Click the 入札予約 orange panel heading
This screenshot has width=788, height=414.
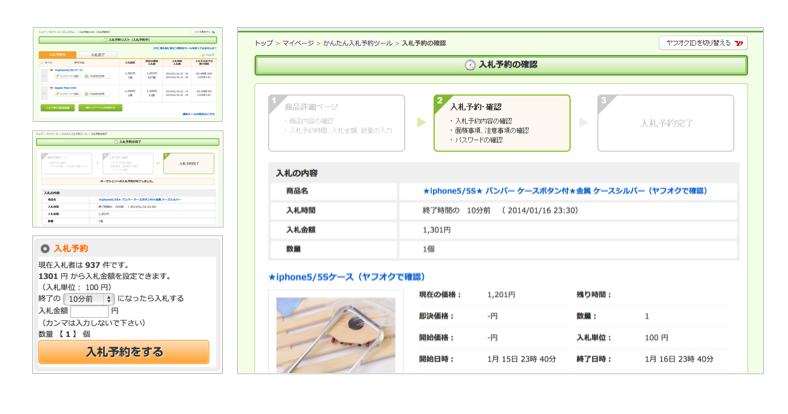pos(71,249)
